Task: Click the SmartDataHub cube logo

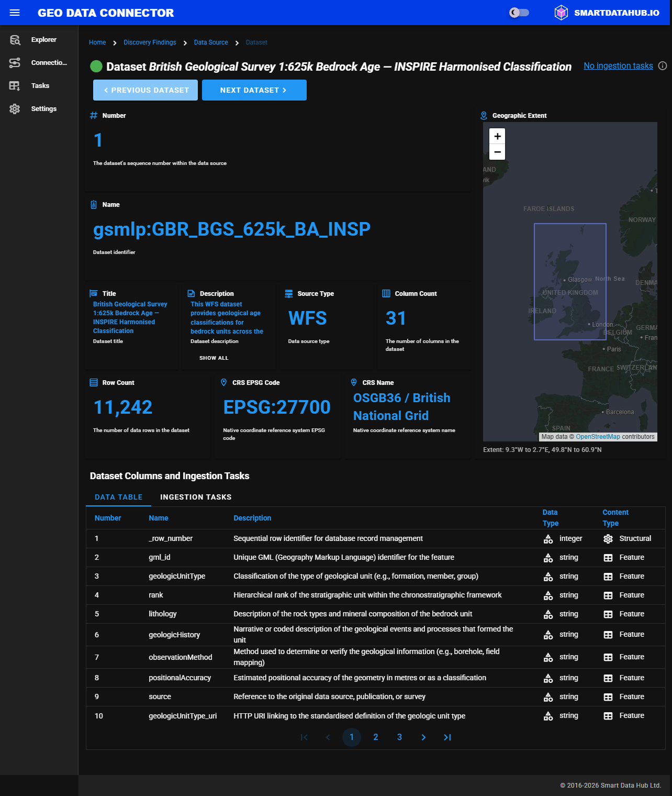Action: click(561, 13)
